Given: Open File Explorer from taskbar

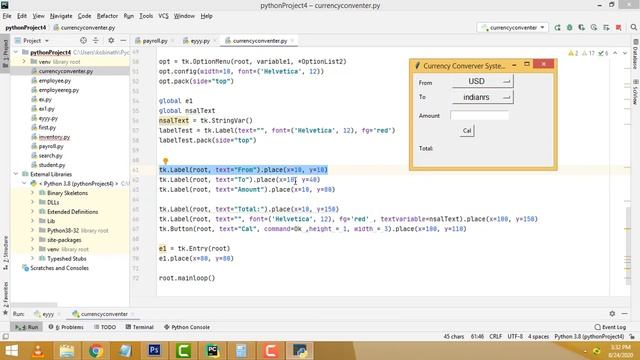Looking at the screenshot, I should (67, 351).
